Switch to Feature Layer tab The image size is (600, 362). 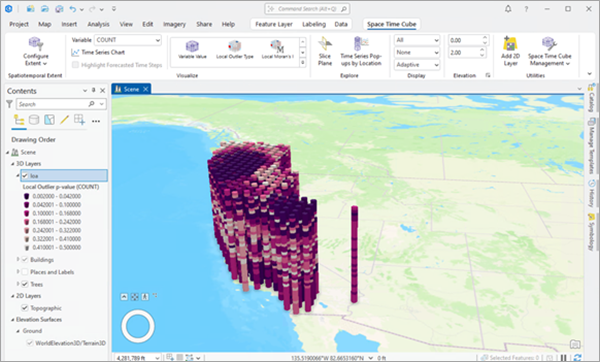(274, 24)
